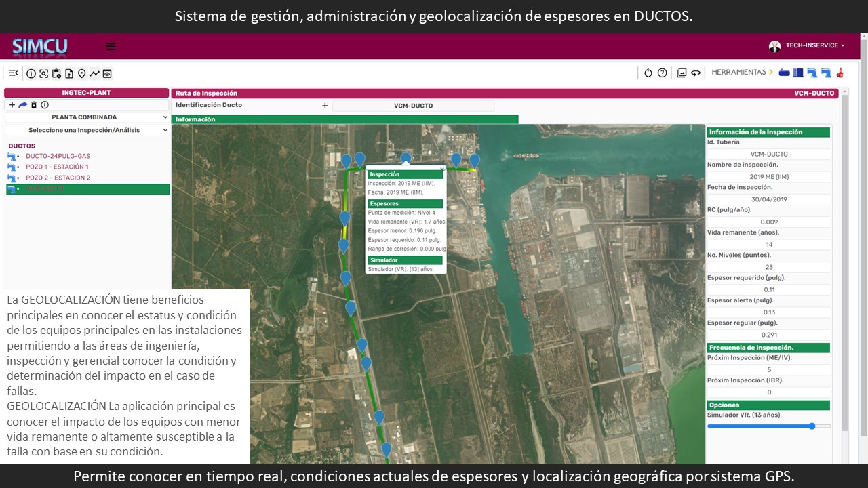The image size is (868, 488).
Task: Collapse sidebar with the menu-collapse icon
Action: [x=13, y=73]
